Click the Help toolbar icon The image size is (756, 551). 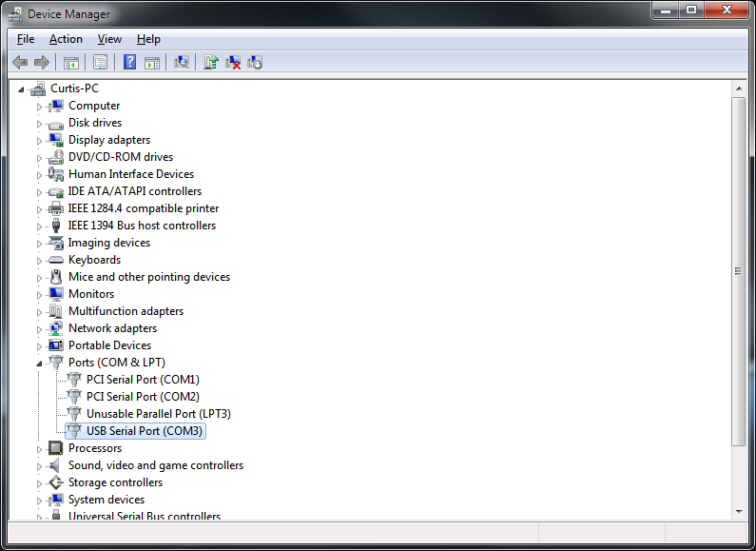click(x=129, y=62)
